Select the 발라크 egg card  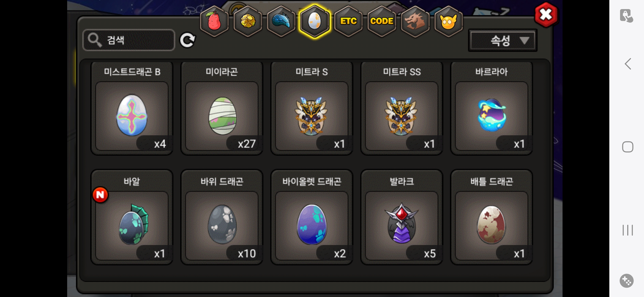[402, 217]
